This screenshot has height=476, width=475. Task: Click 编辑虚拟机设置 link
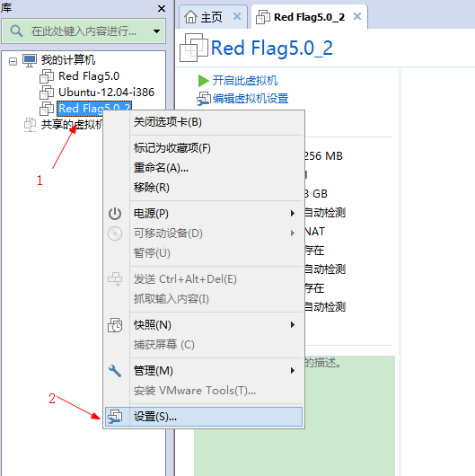click(x=251, y=99)
